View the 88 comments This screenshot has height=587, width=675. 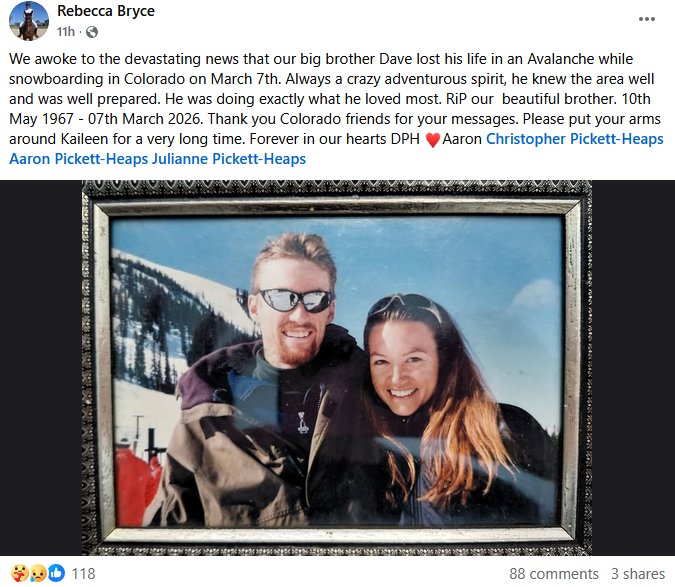coord(554,574)
